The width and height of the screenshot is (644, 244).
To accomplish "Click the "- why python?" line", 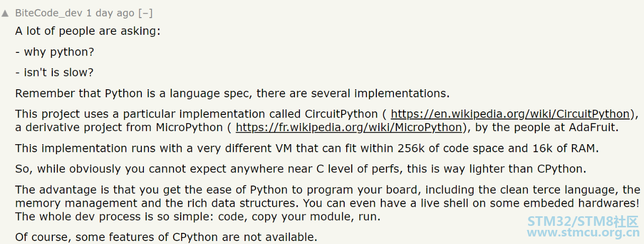I will coord(54,52).
